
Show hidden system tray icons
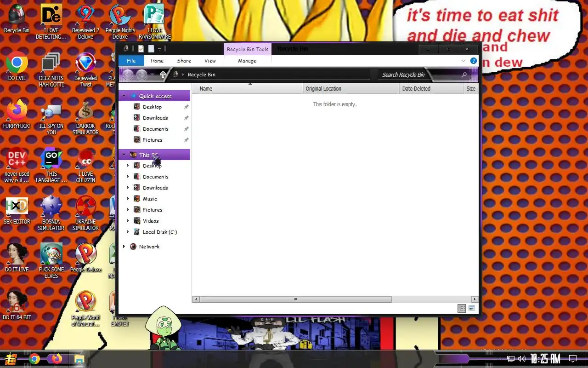(500, 359)
